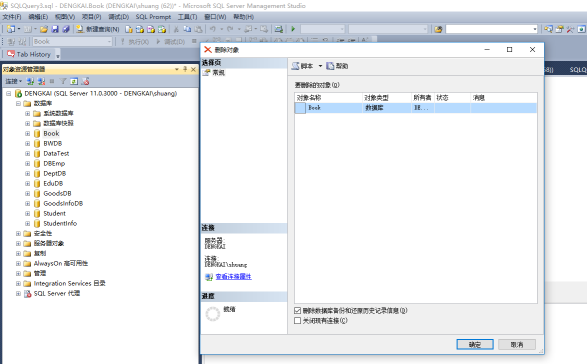Select the Book row in objects list
Screen dimensions: 587x364
point(416,108)
